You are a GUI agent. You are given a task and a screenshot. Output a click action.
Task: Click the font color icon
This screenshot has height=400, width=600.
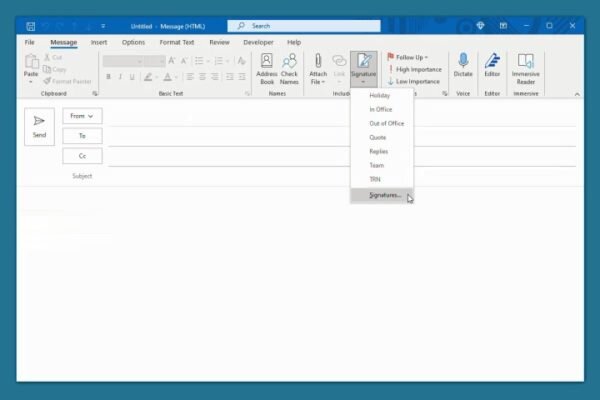click(168, 77)
